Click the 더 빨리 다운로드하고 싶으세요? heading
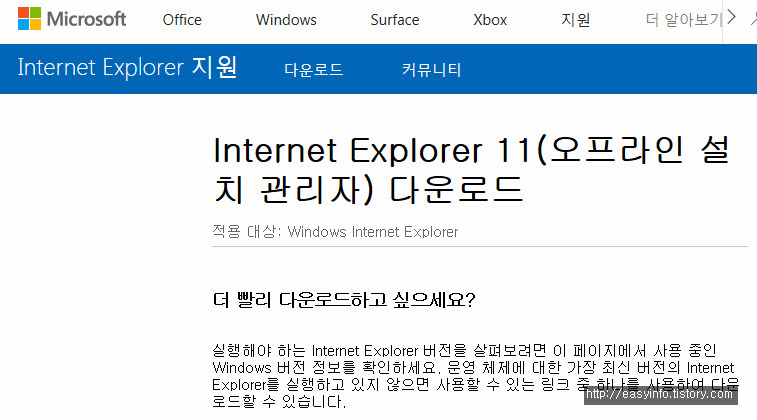 click(x=344, y=300)
